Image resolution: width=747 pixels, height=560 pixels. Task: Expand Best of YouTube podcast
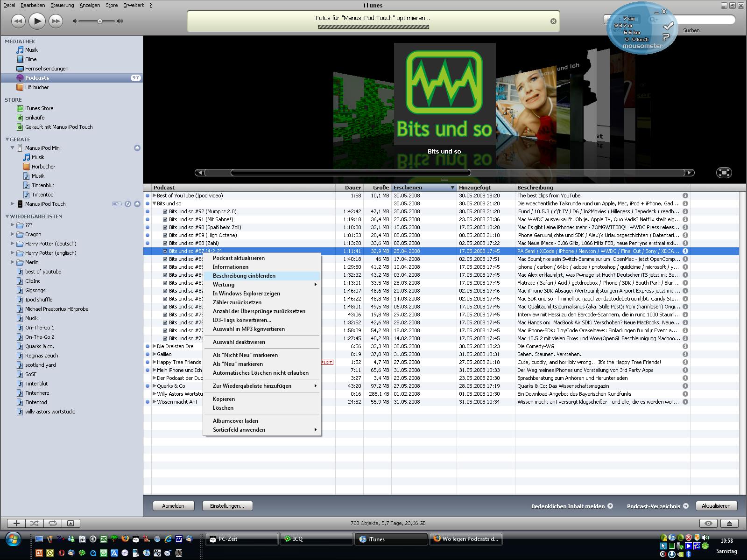pyautogui.click(x=154, y=196)
